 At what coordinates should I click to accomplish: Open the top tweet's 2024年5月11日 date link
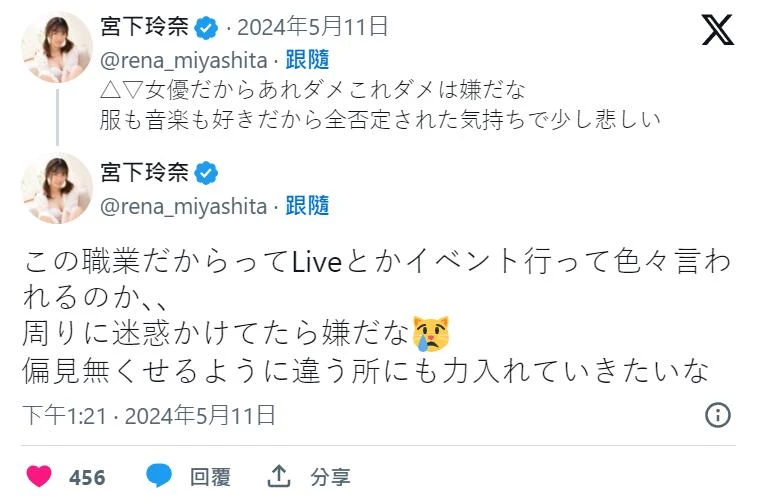click(x=312, y=27)
